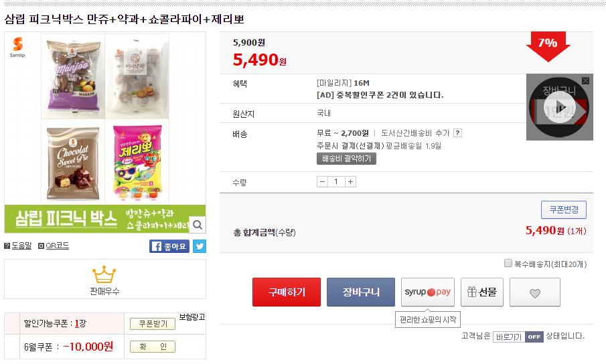This screenshot has height=364, width=606.
Task: Click the red 구매하기 buy button
Action: point(286,292)
